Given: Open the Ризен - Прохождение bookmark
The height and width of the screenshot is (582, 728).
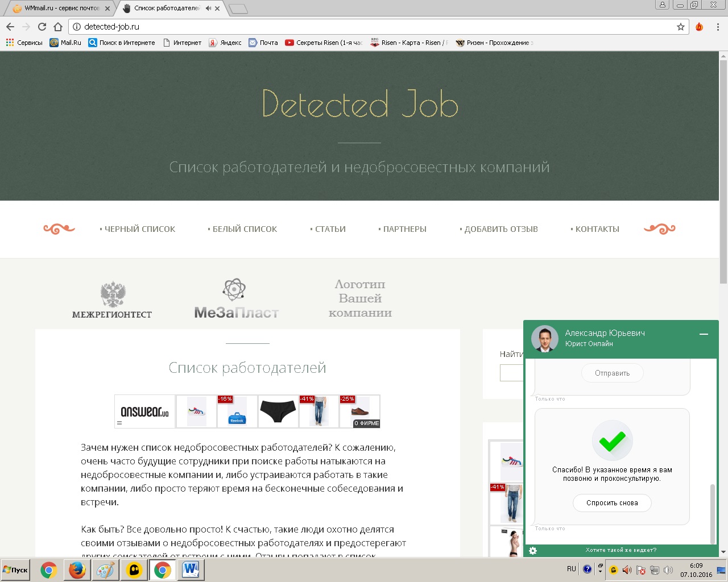Looking at the screenshot, I should tap(494, 43).
